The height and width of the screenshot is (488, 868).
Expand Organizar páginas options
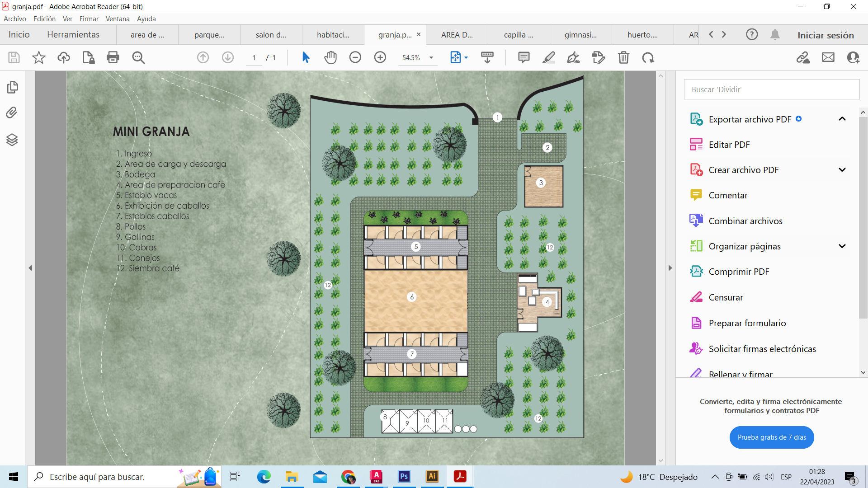point(842,246)
